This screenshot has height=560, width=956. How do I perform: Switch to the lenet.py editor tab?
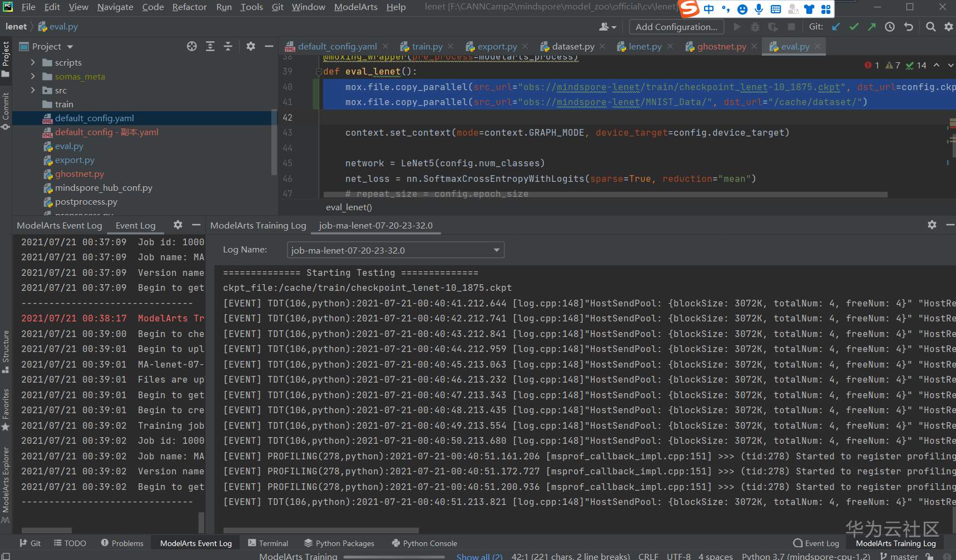tap(645, 47)
